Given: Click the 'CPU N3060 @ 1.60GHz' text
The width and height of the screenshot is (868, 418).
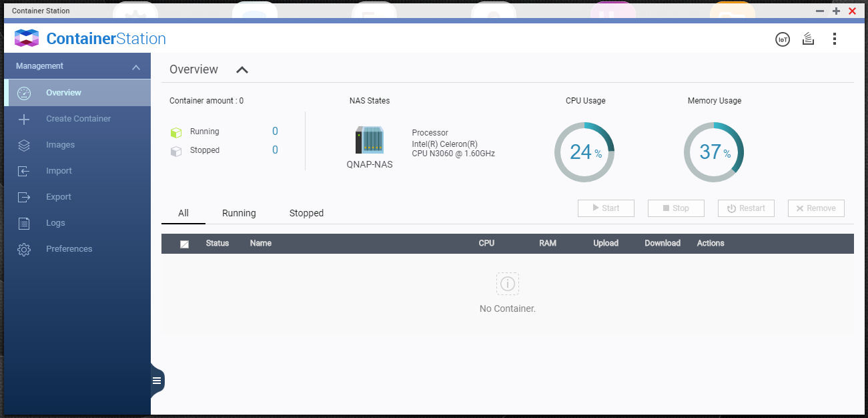Looking at the screenshot, I should click(x=454, y=154).
